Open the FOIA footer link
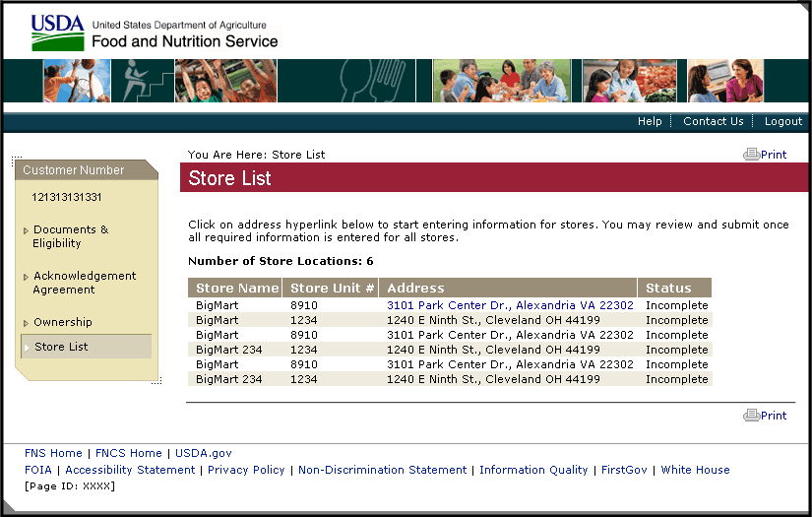Viewport: 812px width, 517px height. click(39, 470)
